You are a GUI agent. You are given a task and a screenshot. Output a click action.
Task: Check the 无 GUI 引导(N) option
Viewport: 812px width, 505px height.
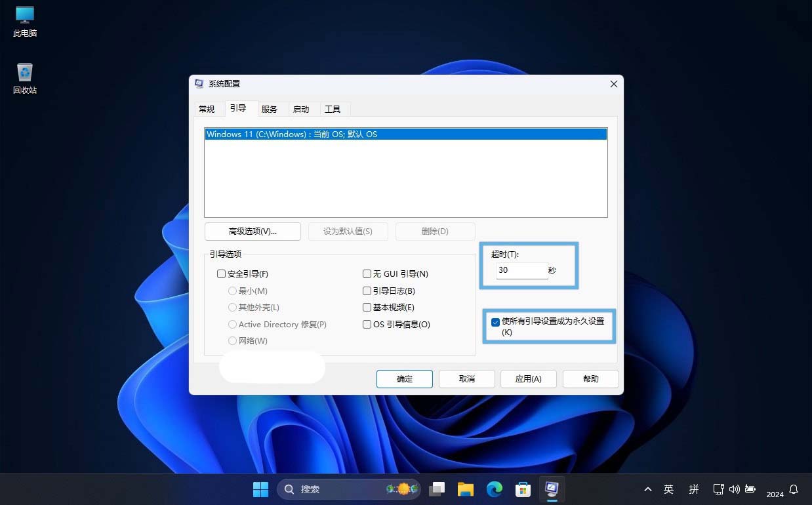point(367,274)
